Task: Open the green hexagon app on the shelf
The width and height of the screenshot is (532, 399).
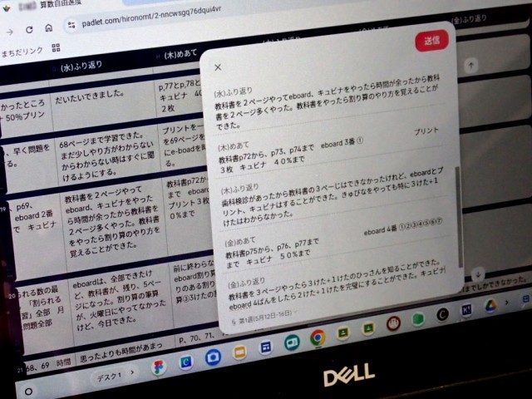Action: 418,319
